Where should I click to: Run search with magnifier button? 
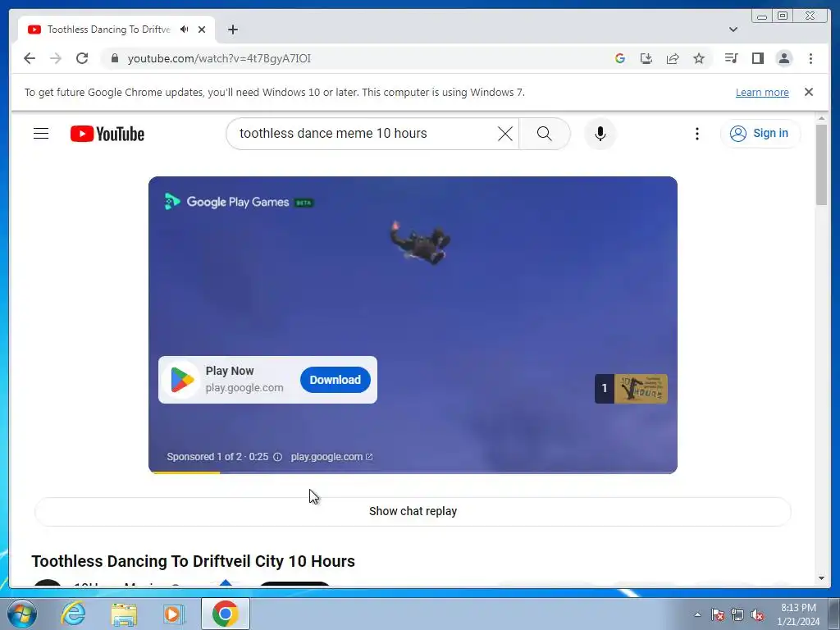(545, 134)
